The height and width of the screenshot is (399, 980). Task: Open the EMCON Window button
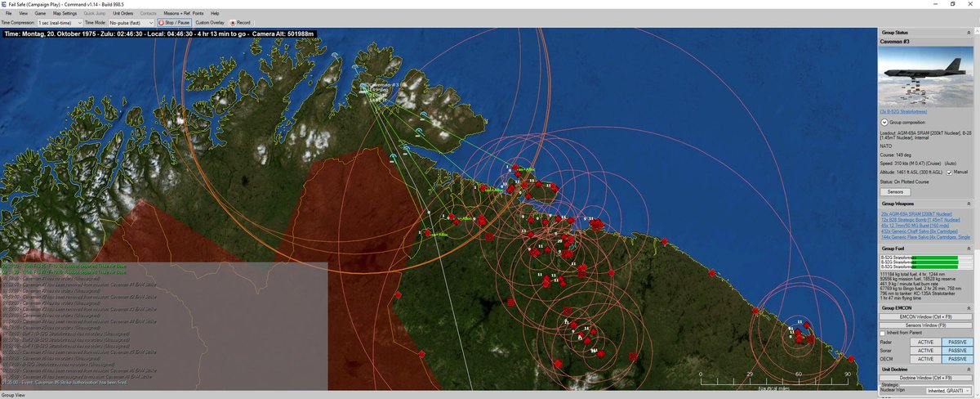point(925,316)
